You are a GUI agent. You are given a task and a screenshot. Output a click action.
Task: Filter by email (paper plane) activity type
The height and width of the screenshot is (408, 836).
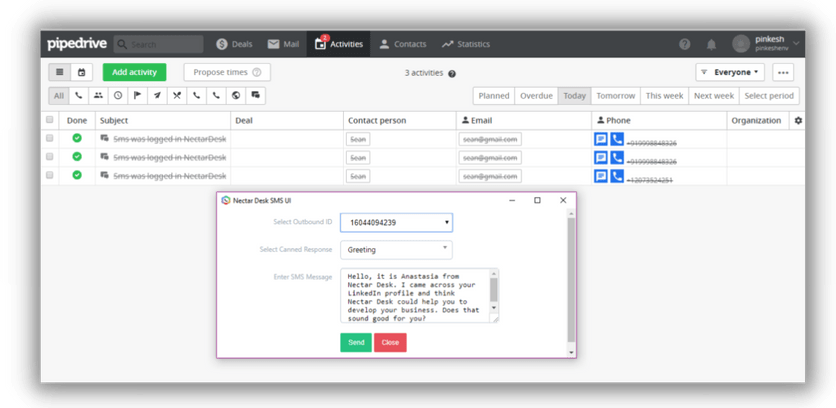tap(157, 95)
